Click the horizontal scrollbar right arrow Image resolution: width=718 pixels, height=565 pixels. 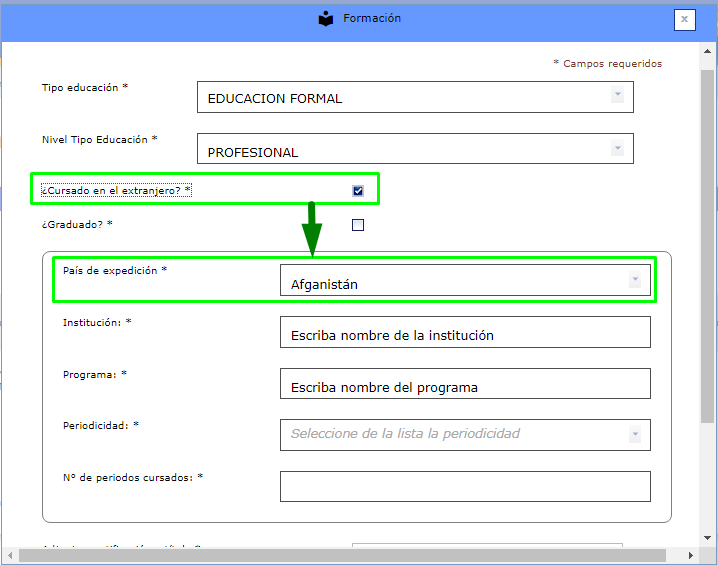coord(691,554)
